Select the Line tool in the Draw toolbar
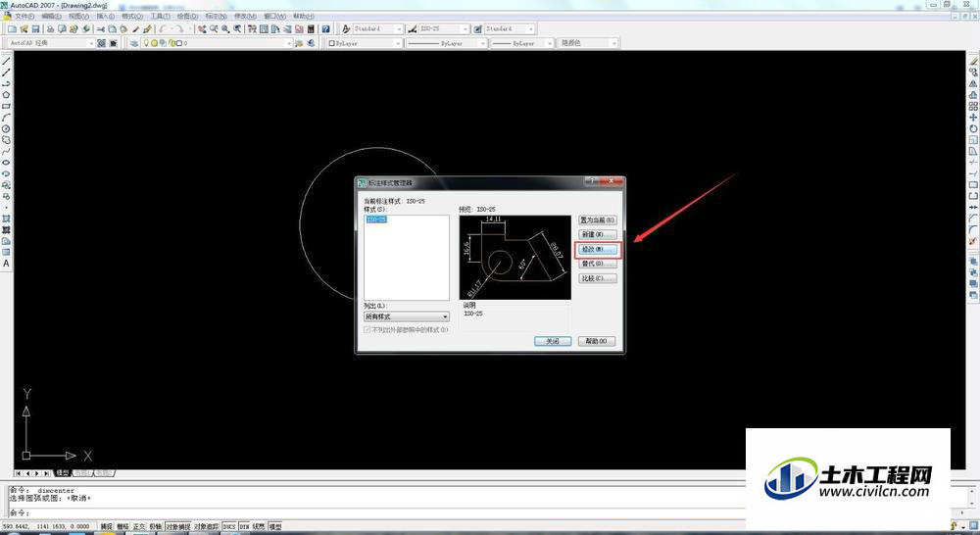The height and width of the screenshot is (535, 980). point(6,61)
